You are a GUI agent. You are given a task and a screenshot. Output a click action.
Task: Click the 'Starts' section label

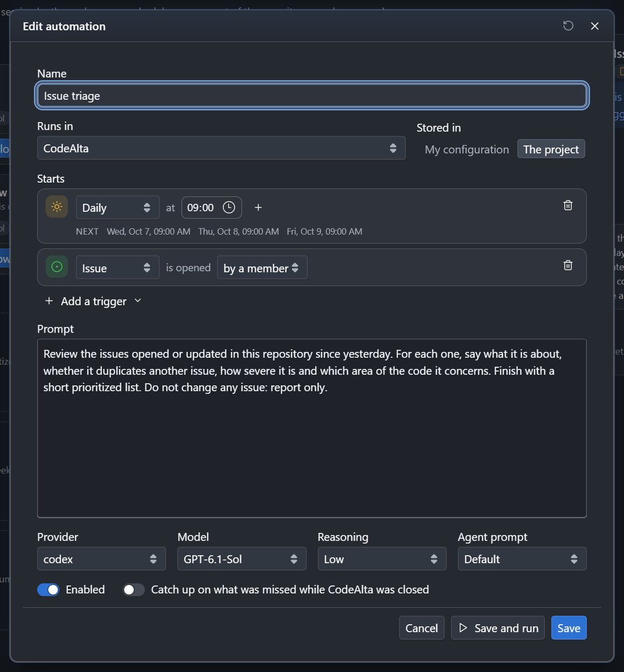click(x=51, y=178)
